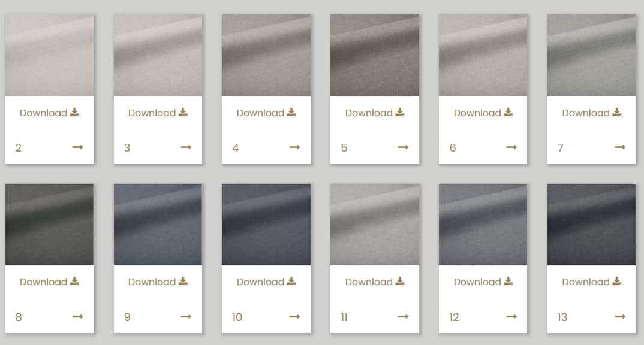Click the download icon on card 2
This screenshot has width=644, height=345.
pyautogui.click(x=74, y=112)
